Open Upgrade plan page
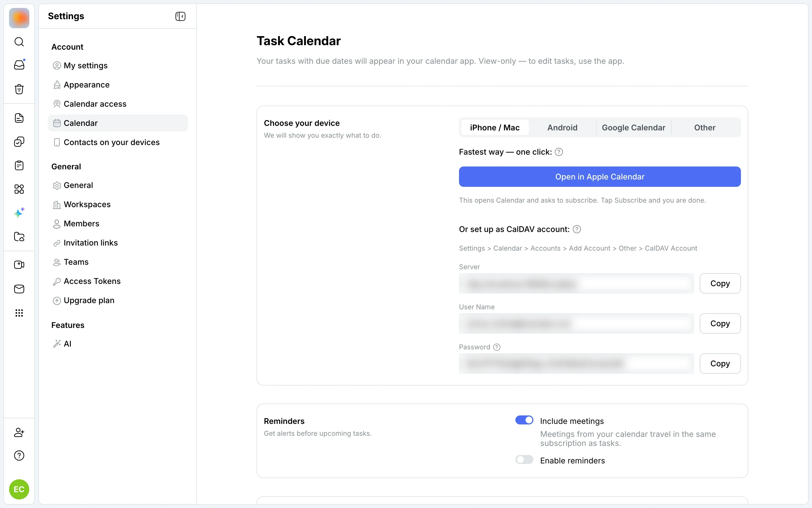 118,300
